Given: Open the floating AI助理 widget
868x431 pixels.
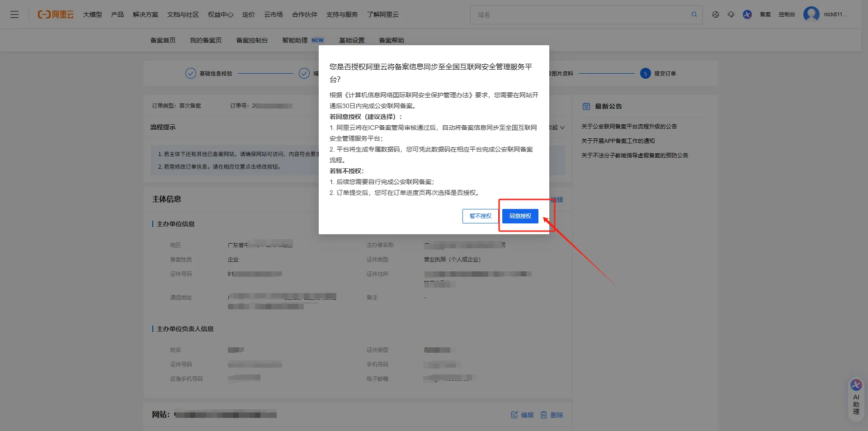Looking at the screenshot, I should [x=856, y=398].
